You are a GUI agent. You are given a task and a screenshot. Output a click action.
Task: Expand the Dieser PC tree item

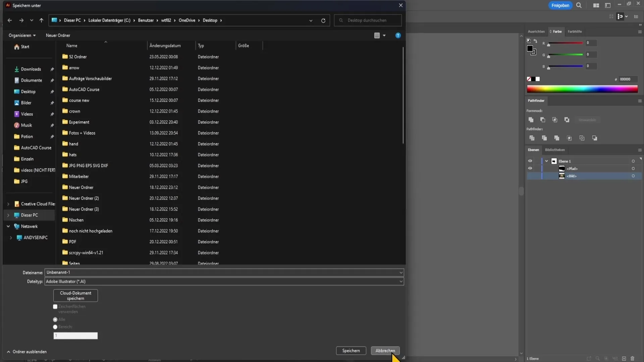(8, 215)
